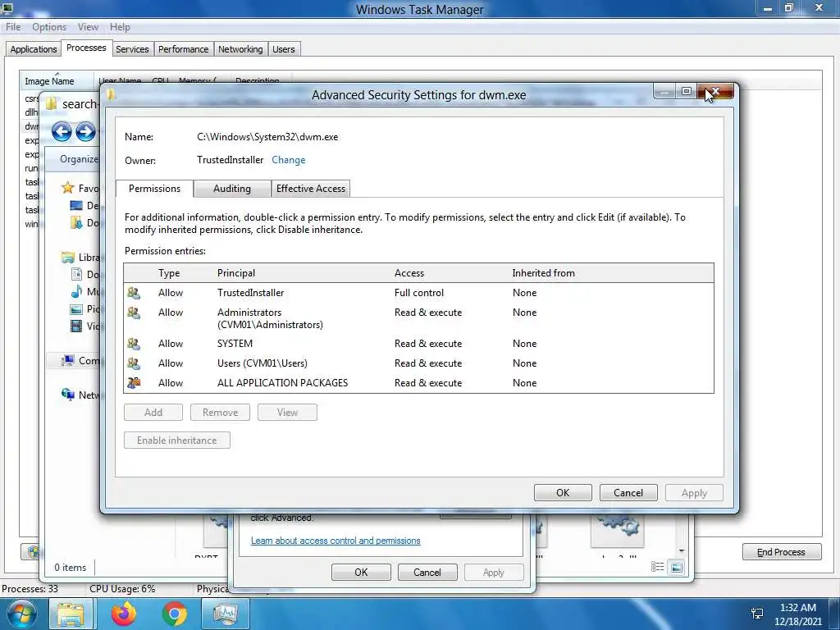Image resolution: width=840 pixels, height=630 pixels.
Task: Click the Desktop icon under Favorites
Action: 76,206
